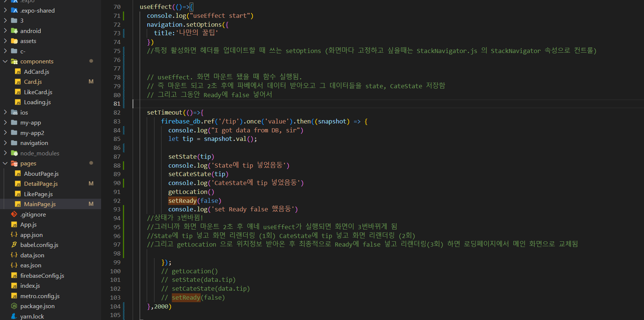Expand the android folder chevron
Viewport: 644px width, 320px height.
[5, 31]
